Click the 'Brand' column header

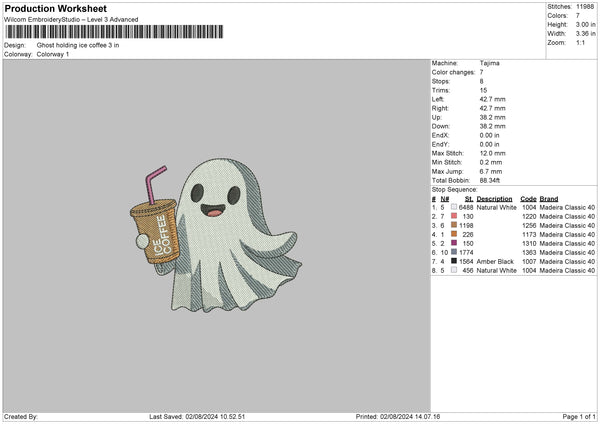tap(549, 199)
